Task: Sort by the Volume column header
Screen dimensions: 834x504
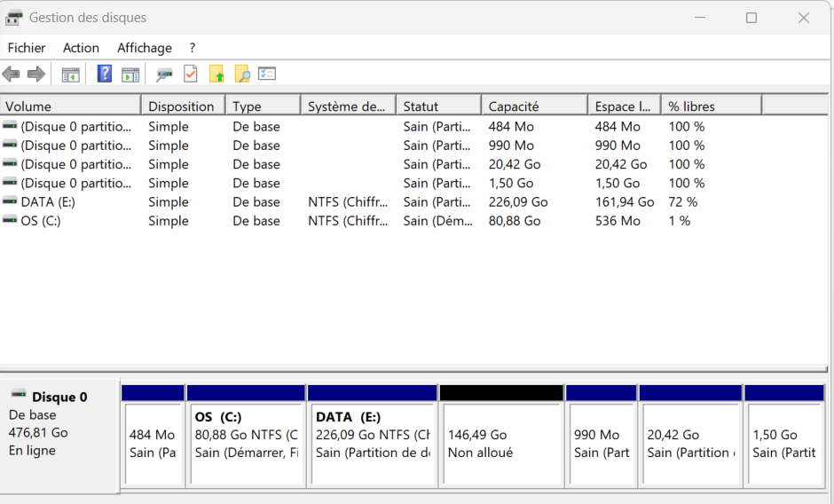Action: click(28, 106)
